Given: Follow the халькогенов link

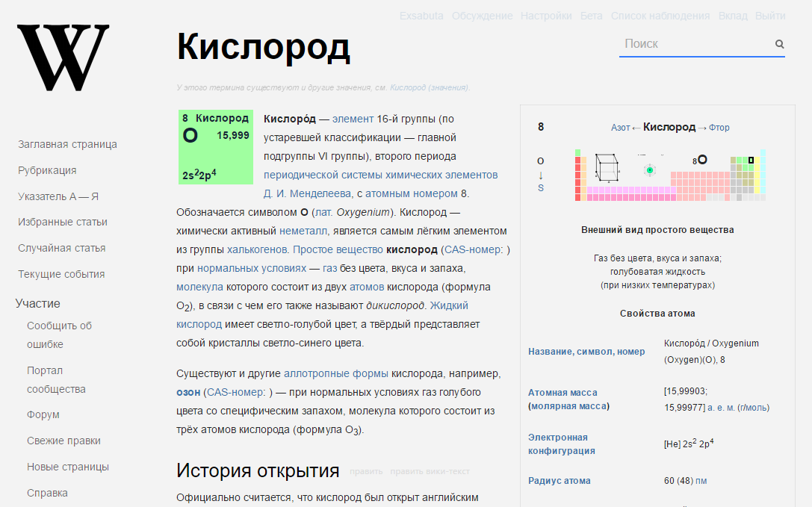Looking at the screenshot, I should coord(257,249).
